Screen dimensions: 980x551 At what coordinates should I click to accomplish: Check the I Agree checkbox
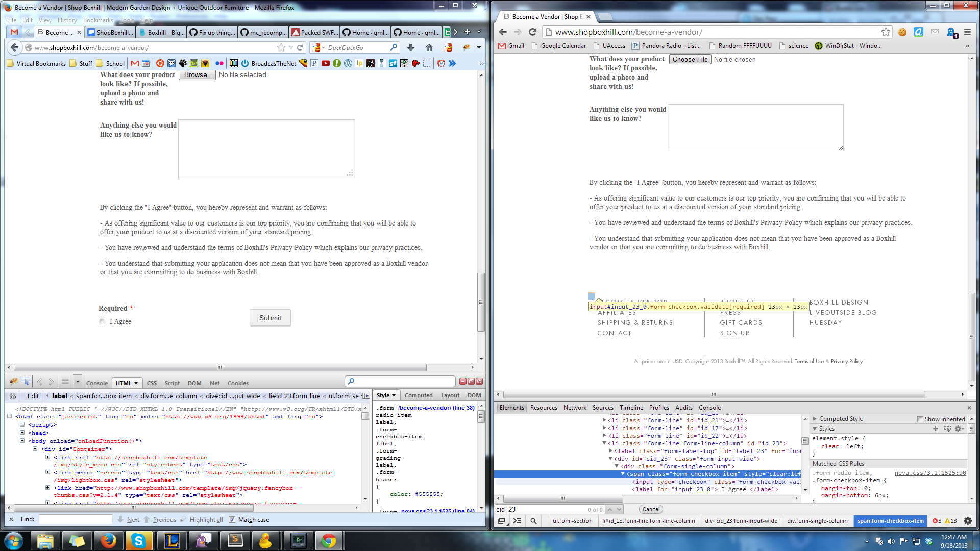point(102,321)
